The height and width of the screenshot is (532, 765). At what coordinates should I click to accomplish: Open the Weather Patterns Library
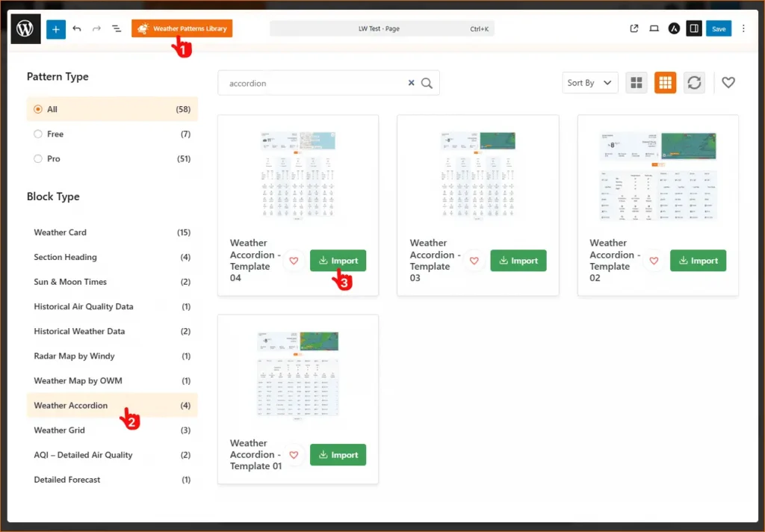tap(182, 28)
